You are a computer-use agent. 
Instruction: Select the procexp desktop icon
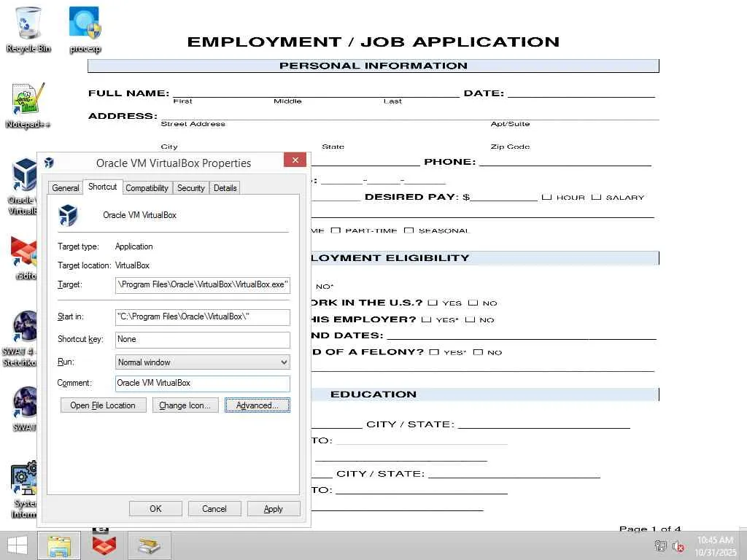tap(85, 29)
